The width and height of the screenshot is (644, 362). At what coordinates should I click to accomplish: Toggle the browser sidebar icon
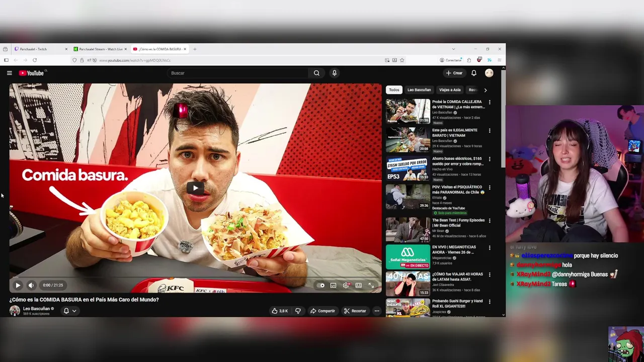point(6,60)
